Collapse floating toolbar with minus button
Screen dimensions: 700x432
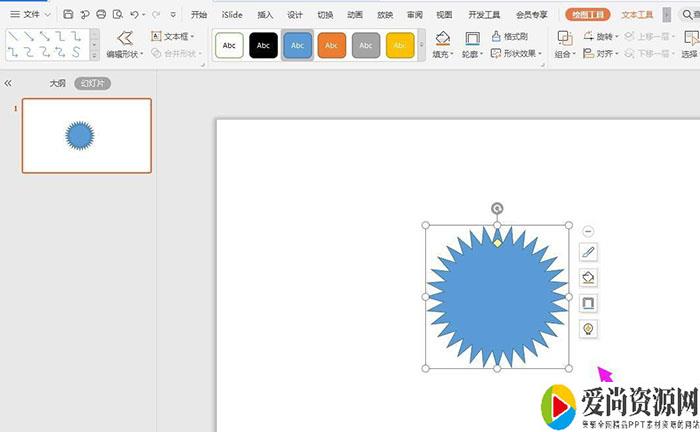click(x=587, y=232)
